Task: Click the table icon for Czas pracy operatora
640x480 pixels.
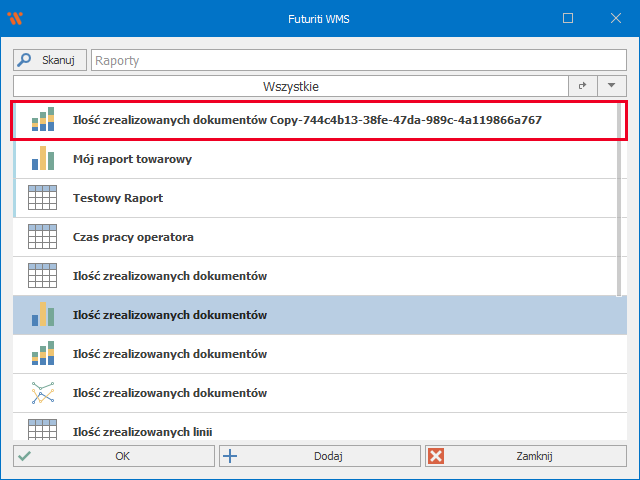Action: tap(42, 237)
